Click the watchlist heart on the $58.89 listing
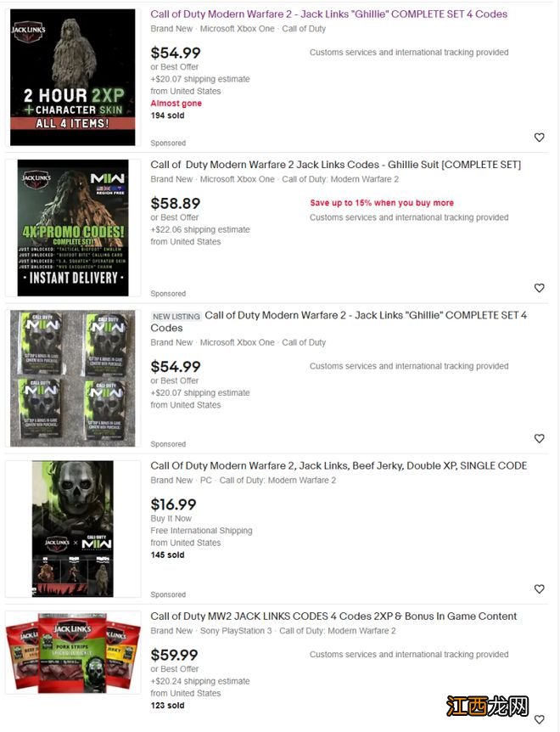560x732 pixels. [x=539, y=288]
